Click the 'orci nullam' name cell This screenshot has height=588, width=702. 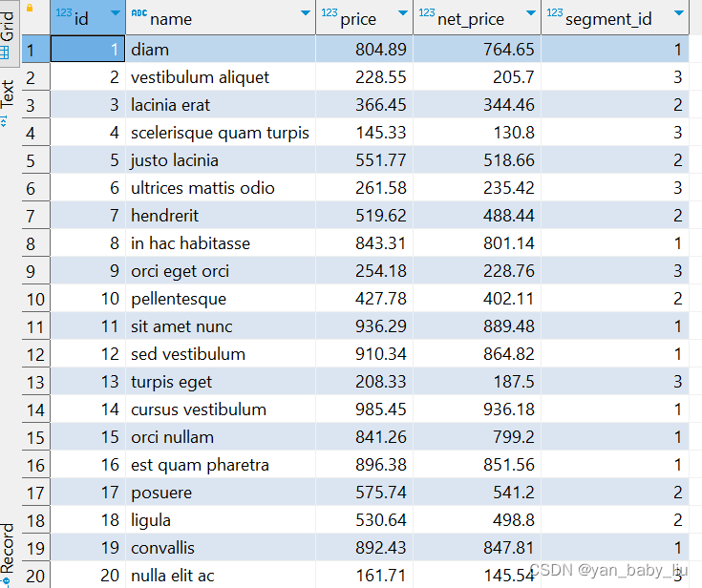(x=221, y=437)
